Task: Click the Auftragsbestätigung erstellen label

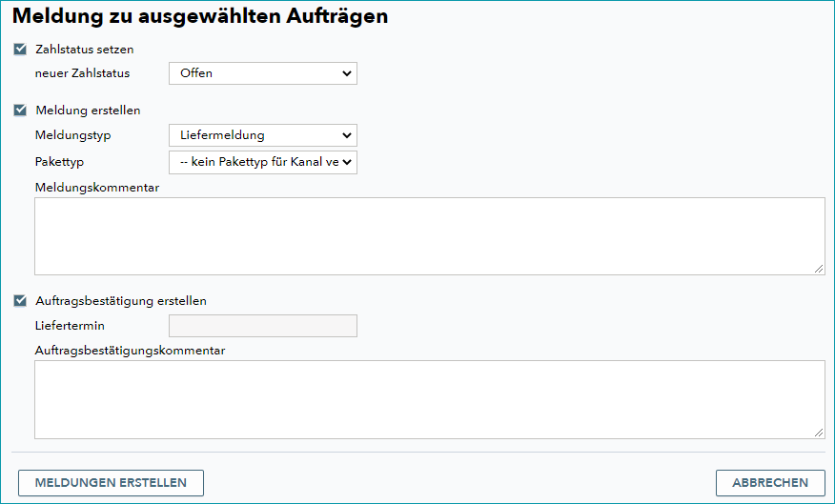Action: click(x=121, y=301)
